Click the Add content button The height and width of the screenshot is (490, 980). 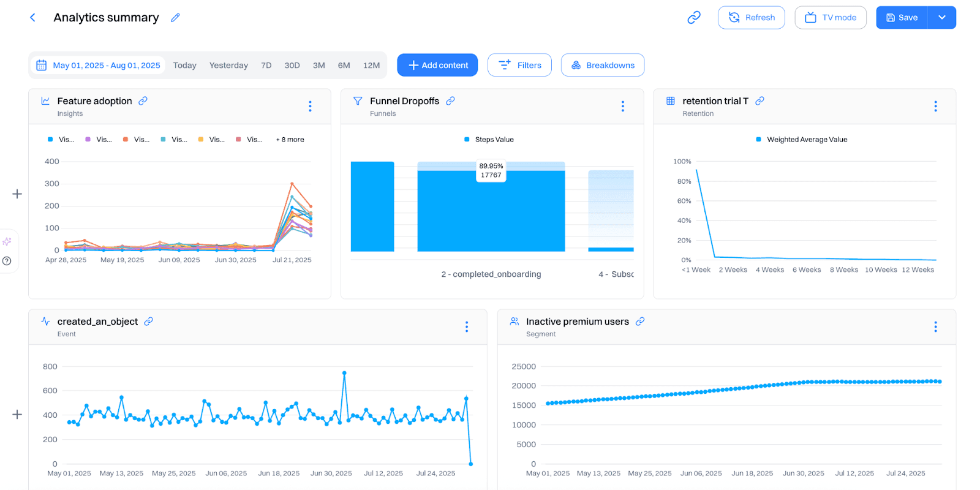click(x=437, y=66)
